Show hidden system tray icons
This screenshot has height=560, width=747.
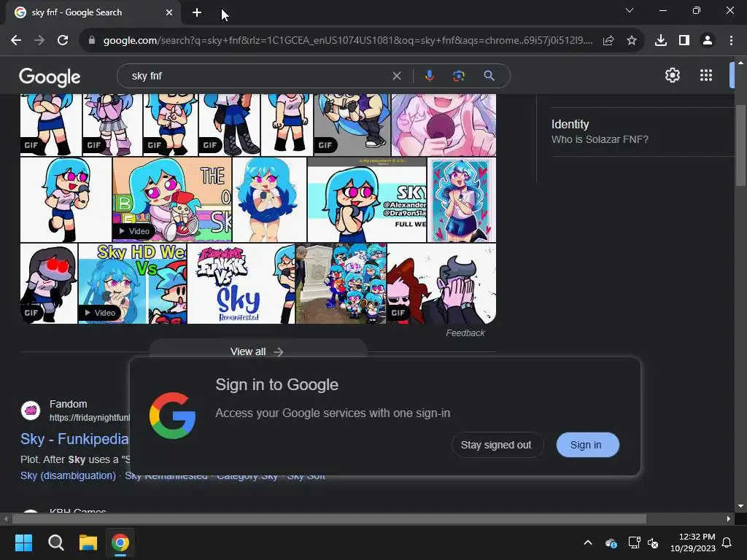[x=588, y=542]
